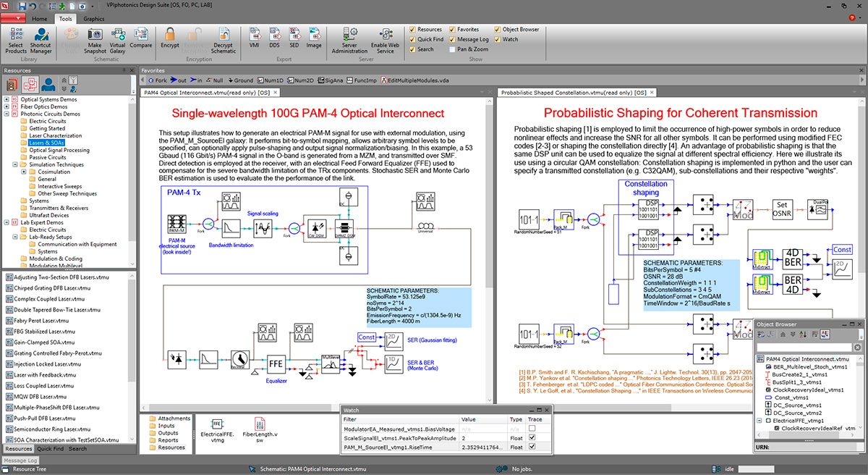Insert SigAna analyzer from Favorites bar
The height and width of the screenshot is (475, 868).
[332, 80]
